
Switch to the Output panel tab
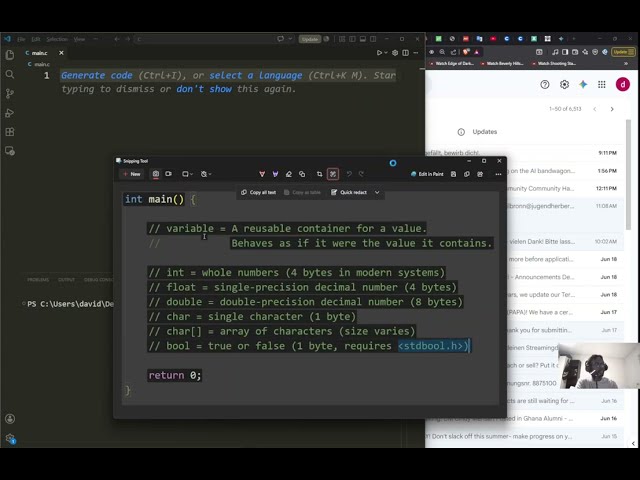coord(66,280)
